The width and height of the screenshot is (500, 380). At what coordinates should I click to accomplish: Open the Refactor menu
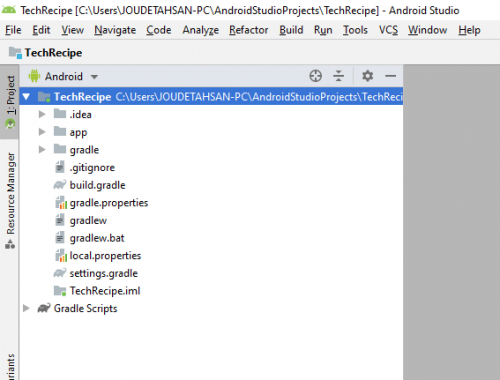coord(248,30)
